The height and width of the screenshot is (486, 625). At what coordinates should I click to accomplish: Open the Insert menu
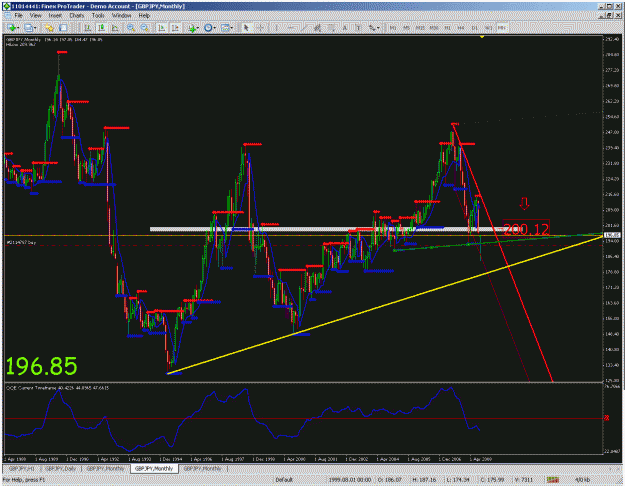pos(55,16)
